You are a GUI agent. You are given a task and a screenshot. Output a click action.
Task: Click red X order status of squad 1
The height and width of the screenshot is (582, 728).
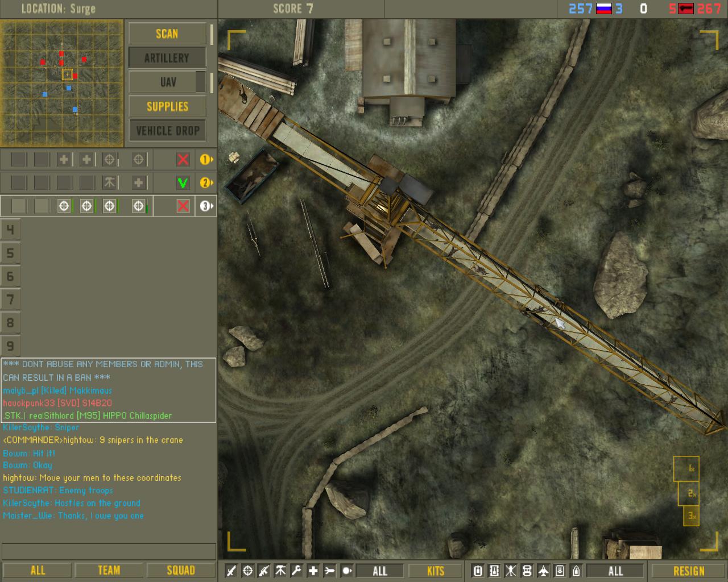183,160
